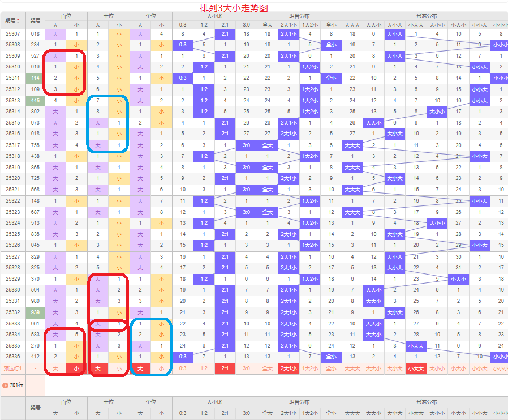The width and height of the screenshot is (508, 420).
Task: Choose 大小大 pattern in 预选行1
Action: [x=395, y=368]
